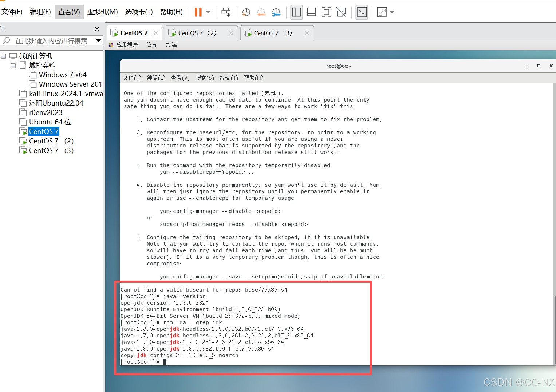
Task: Switch to the CentOS 7 (2) tab
Action: click(197, 33)
